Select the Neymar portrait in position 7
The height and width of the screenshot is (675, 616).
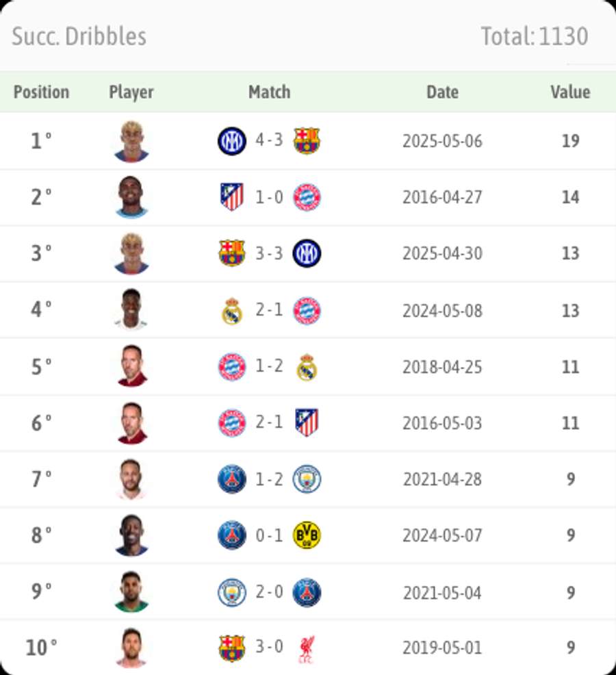(131, 479)
